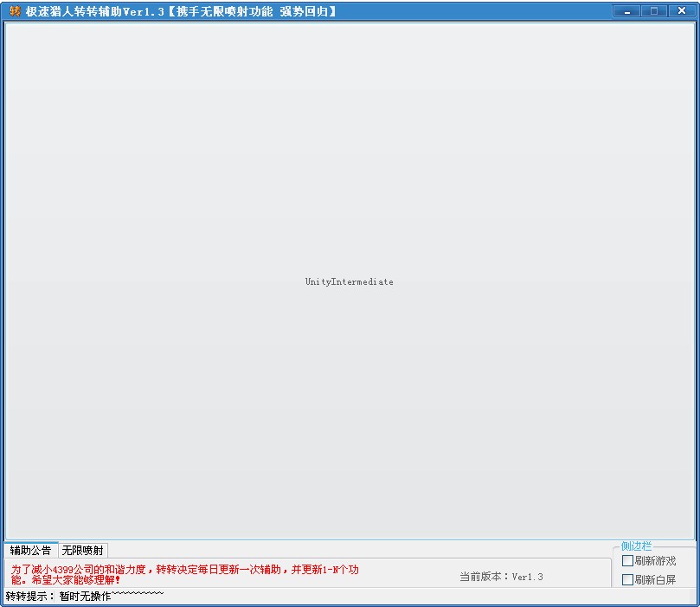Click the 暂时无操作 status message

(x=111, y=596)
